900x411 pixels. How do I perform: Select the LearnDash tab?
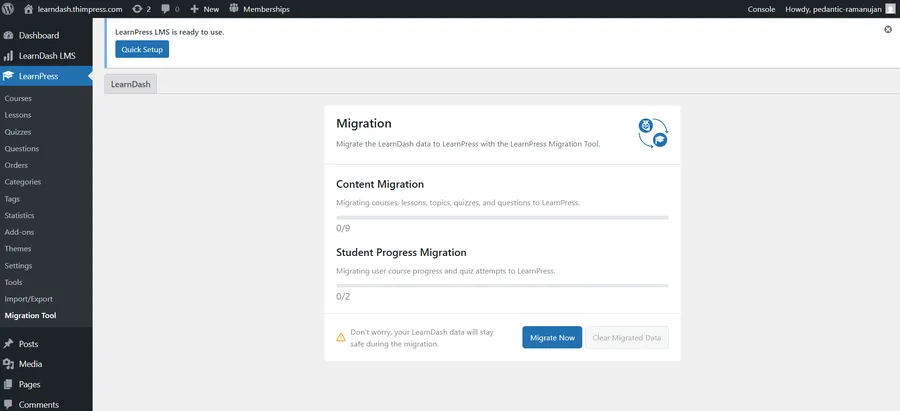130,84
